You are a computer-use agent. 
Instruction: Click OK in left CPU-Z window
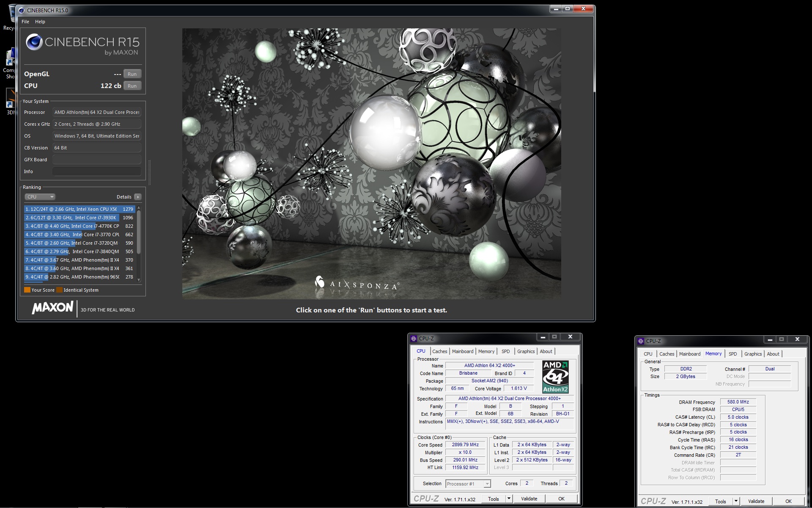coord(561,499)
